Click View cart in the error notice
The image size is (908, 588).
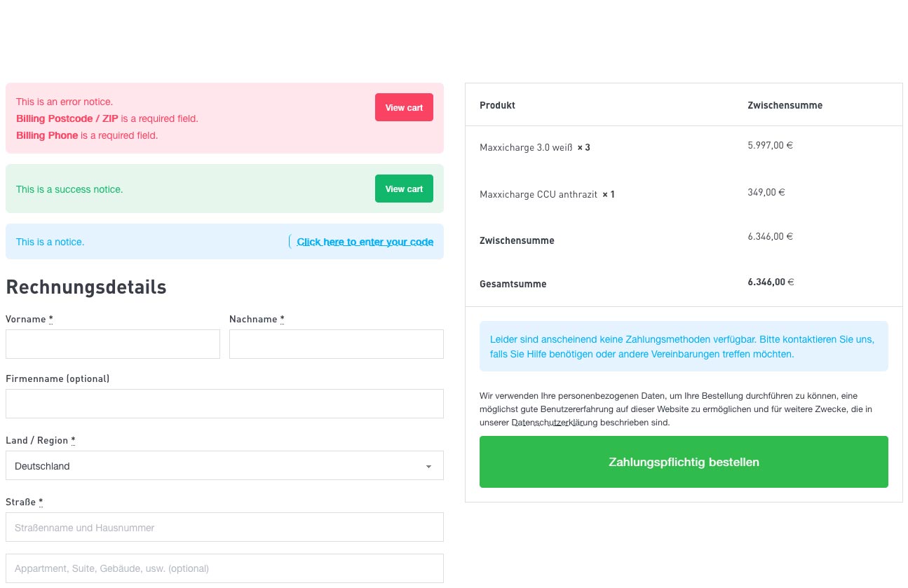(404, 107)
